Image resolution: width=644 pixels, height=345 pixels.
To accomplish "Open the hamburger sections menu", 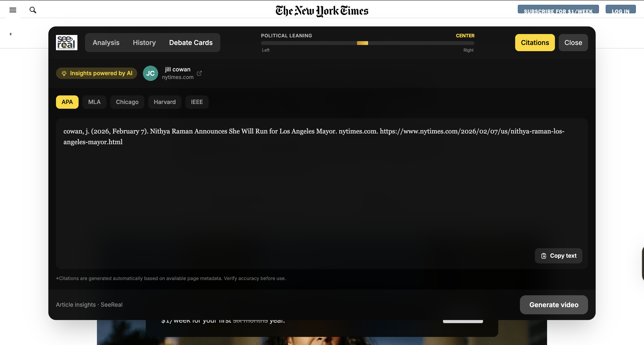I will pos(13,10).
